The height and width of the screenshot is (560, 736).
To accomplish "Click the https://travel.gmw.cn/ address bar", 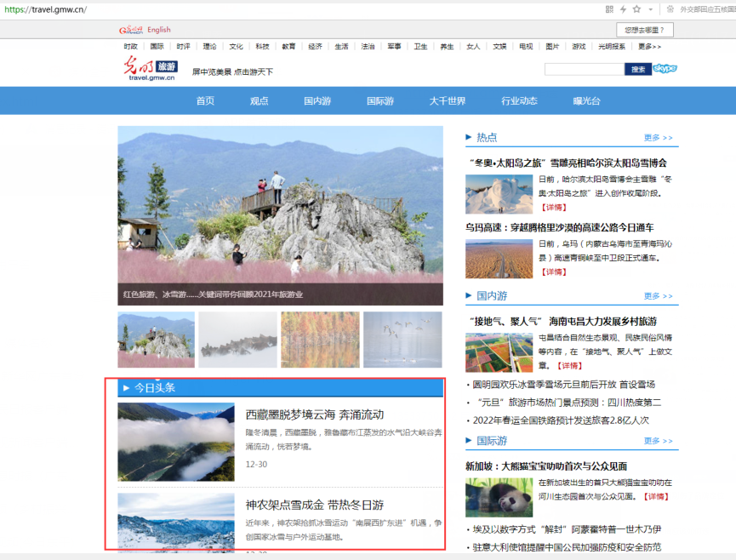I will pyautogui.click(x=46, y=9).
